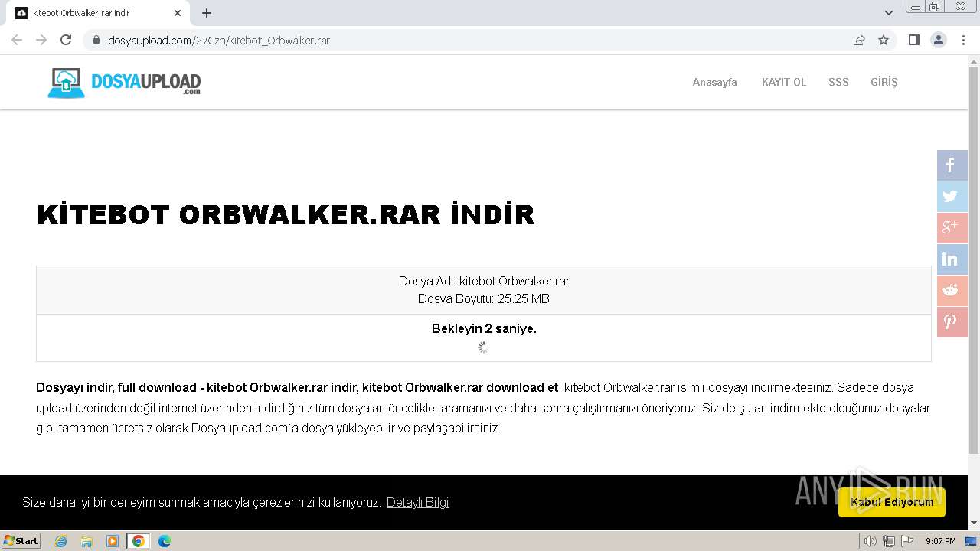The image size is (980, 551).
Task: Open Action Center flag tray icon
Action: [x=907, y=541]
